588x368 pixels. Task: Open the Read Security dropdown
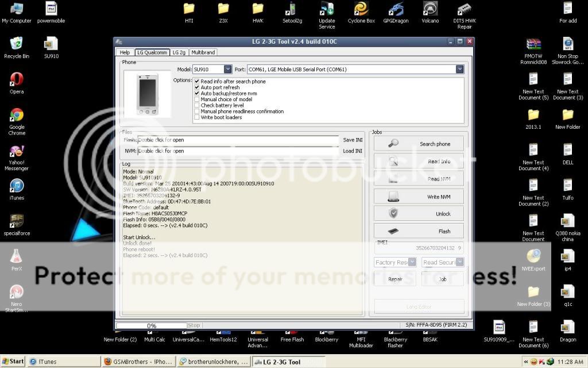click(x=460, y=262)
